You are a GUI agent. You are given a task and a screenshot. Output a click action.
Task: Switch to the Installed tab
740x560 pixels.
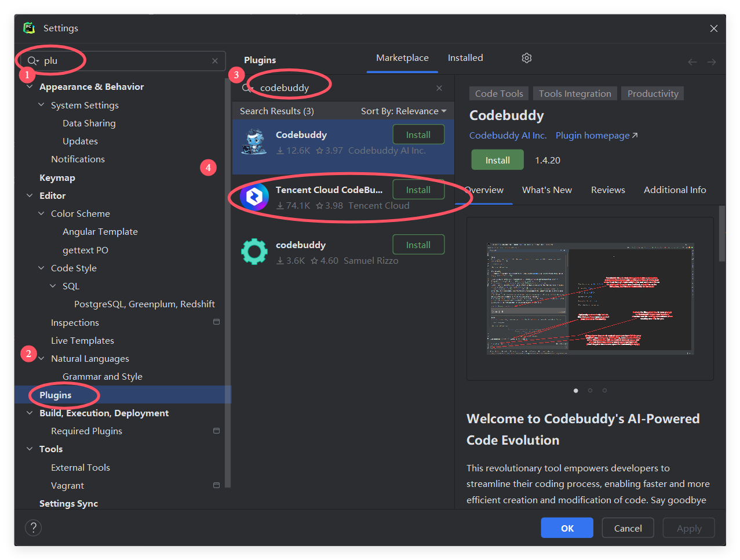[x=465, y=58]
